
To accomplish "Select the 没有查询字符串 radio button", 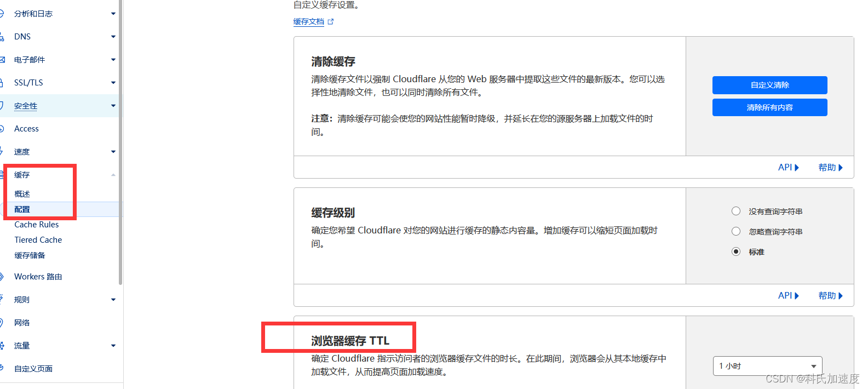I will click(x=736, y=211).
